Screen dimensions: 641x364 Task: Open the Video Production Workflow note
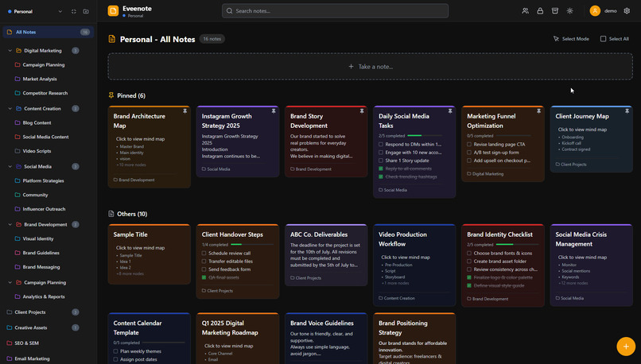pyautogui.click(x=414, y=265)
